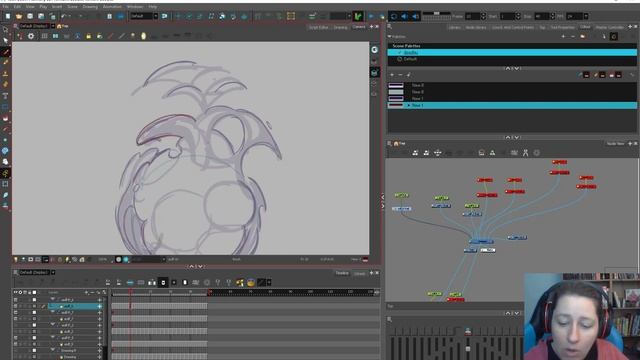Click the Open scene folder icon
640x360 pixels.
[19, 16]
